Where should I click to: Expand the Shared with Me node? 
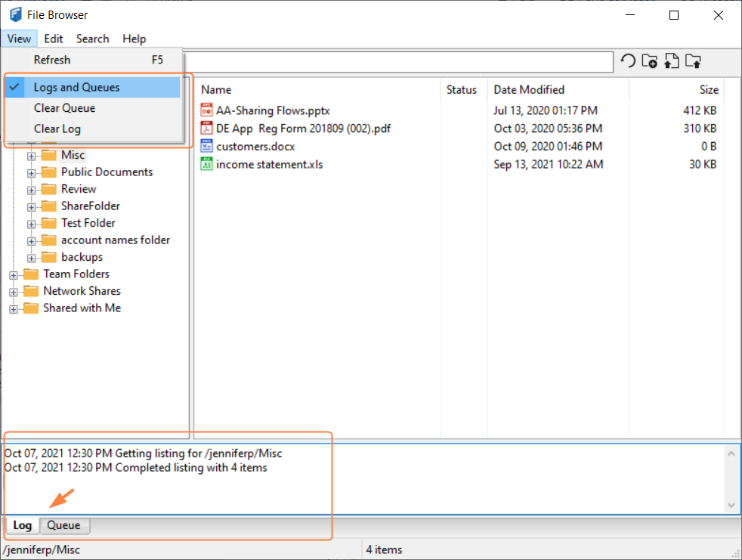pos(14,309)
